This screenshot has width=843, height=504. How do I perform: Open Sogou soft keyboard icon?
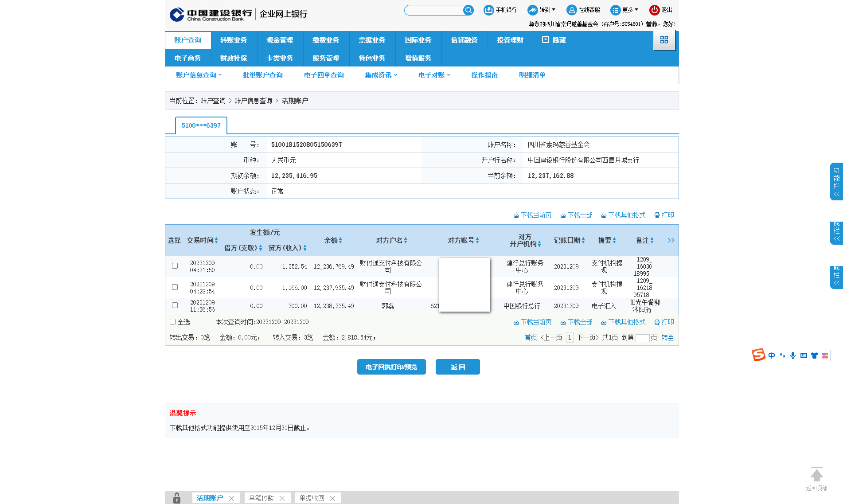point(804,356)
